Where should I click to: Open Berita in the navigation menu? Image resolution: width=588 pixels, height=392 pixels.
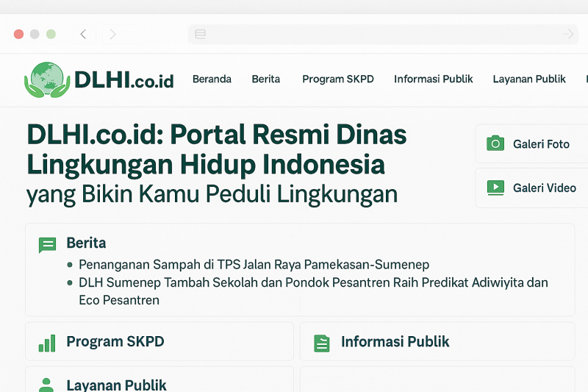point(266,79)
